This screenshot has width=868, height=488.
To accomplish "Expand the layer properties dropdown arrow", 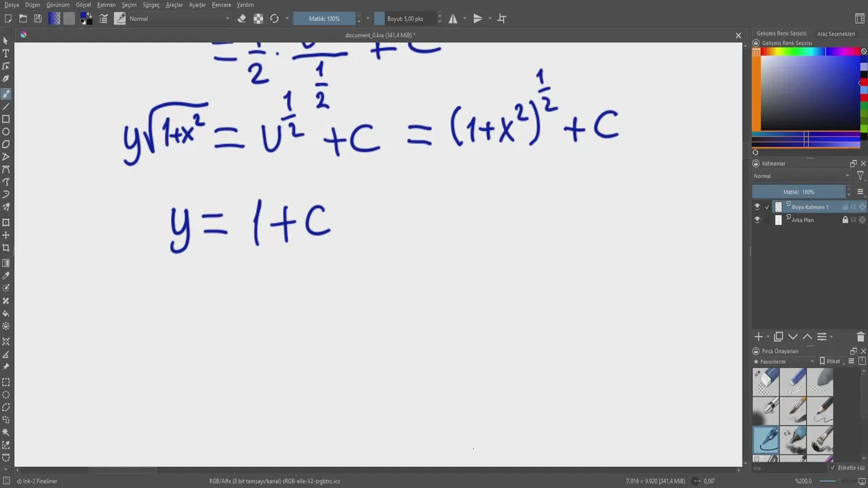I will click(x=831, y=337).
